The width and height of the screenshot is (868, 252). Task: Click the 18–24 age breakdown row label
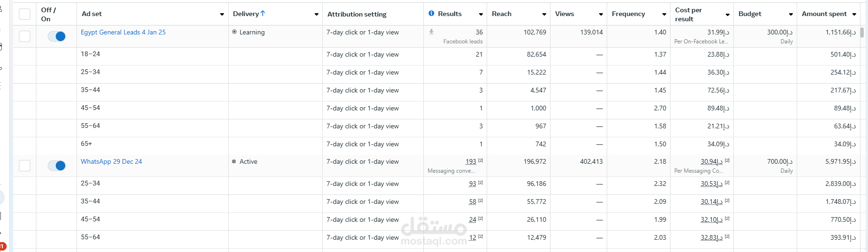coord(90,54)
